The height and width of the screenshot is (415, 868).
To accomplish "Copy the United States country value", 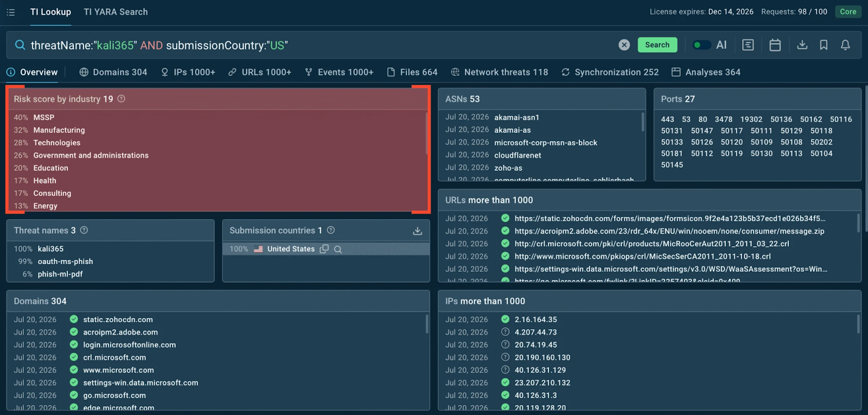I will pyautogui.click(x=324, y=249).
